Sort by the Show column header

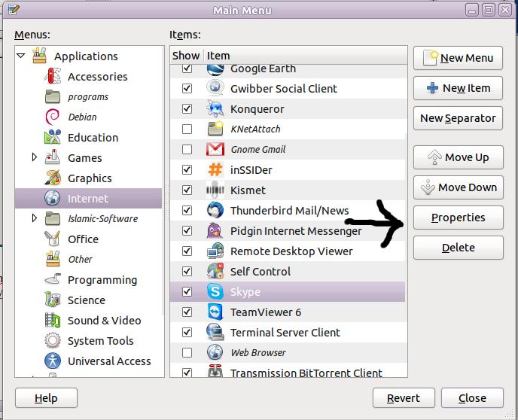point(186,56)
